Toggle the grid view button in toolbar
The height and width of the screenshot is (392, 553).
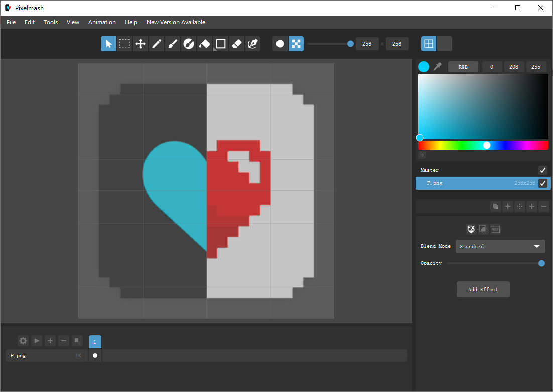[429, 44]
